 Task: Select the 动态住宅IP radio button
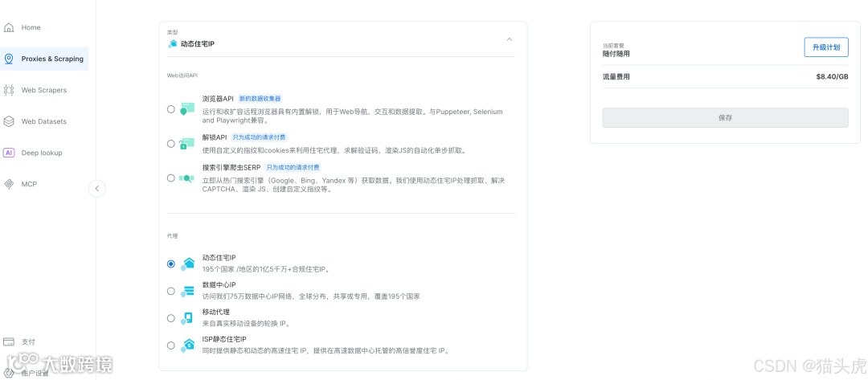tap(171, 264)
